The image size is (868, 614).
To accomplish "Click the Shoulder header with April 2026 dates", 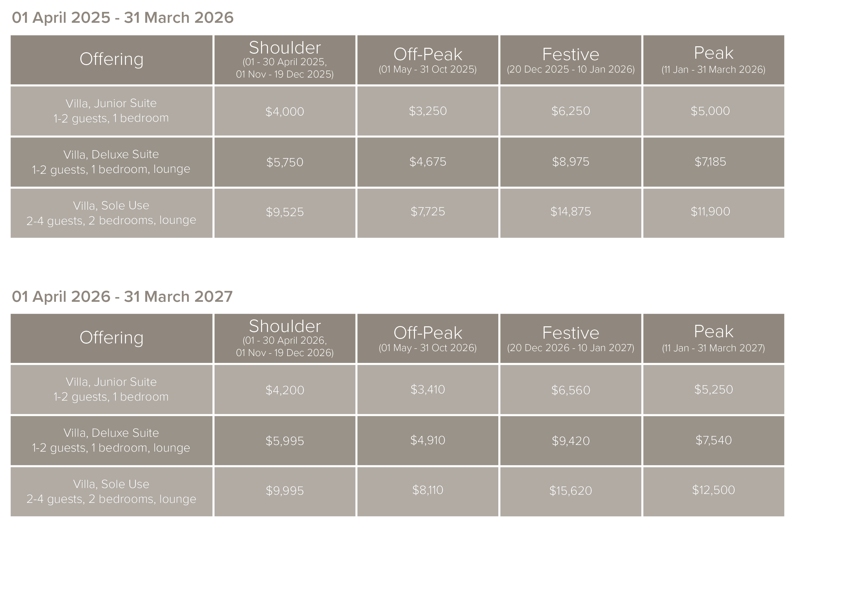I will coord(285,338).
